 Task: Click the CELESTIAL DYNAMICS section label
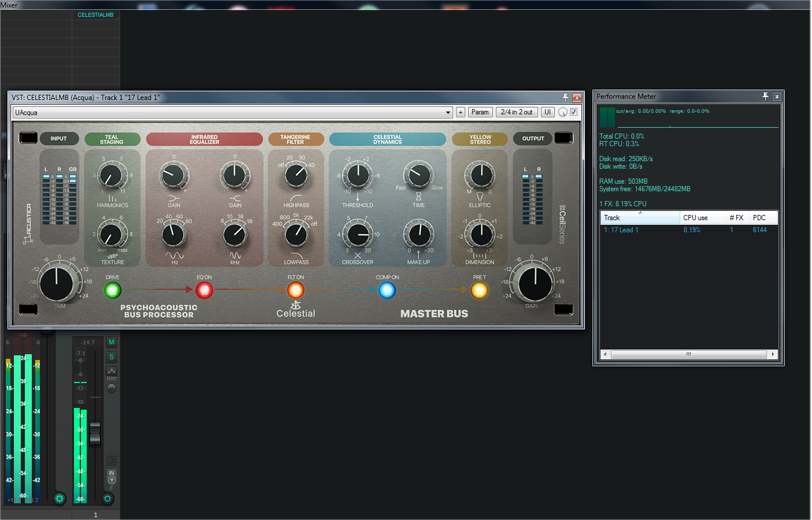(x=387, y=139)
